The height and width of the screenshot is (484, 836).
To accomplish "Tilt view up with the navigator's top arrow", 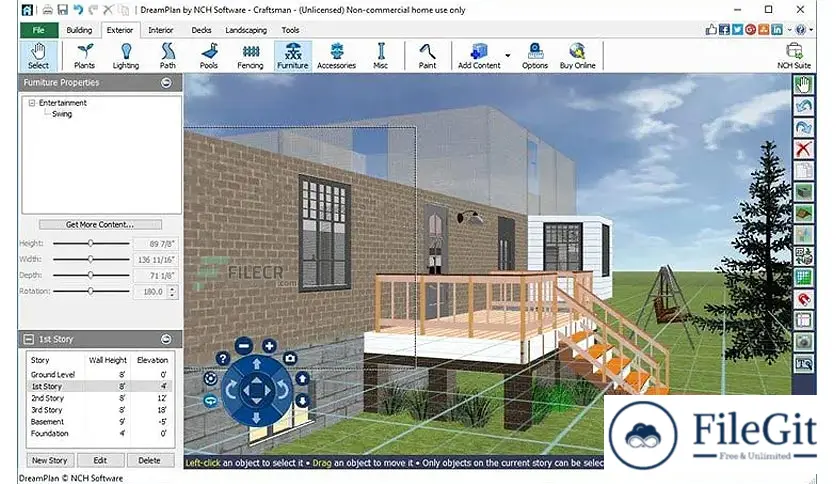I will [256, 364].
